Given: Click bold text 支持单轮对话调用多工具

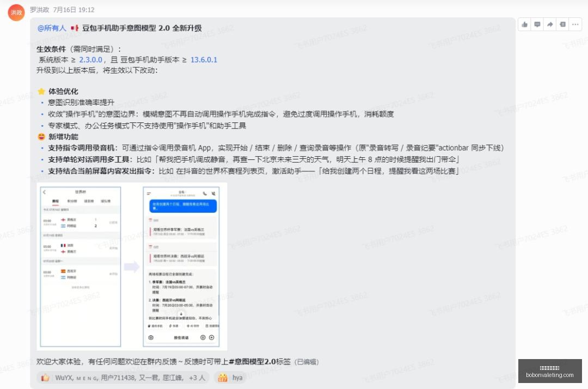Looking at the screenshot, I should tap(89, 159).
